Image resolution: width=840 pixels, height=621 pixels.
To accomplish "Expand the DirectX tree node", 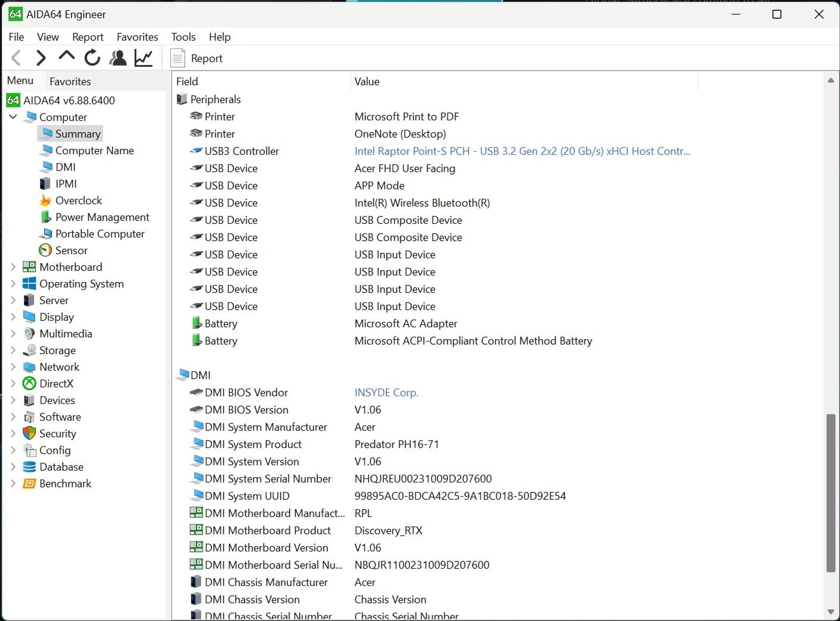I will [13, 383].
